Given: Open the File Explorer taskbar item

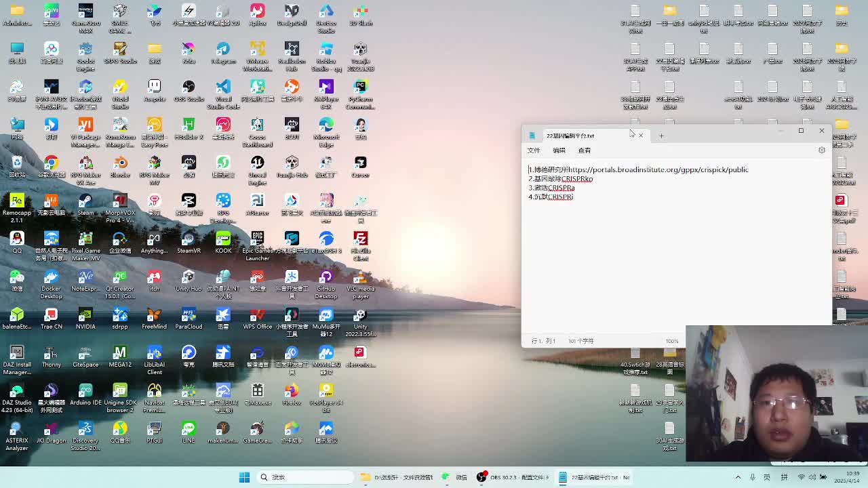Looking at the screenshot, I should (397, 477).
